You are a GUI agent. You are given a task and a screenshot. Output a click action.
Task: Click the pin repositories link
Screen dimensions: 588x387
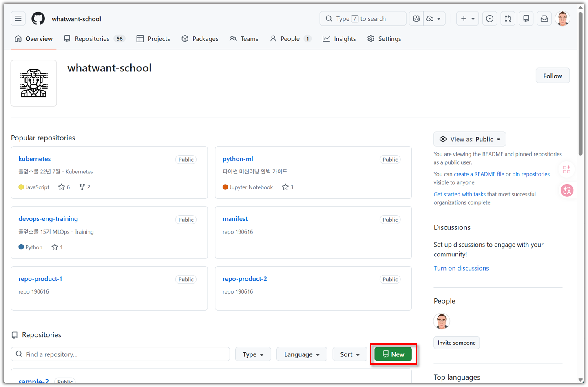[x=531, y=174]
